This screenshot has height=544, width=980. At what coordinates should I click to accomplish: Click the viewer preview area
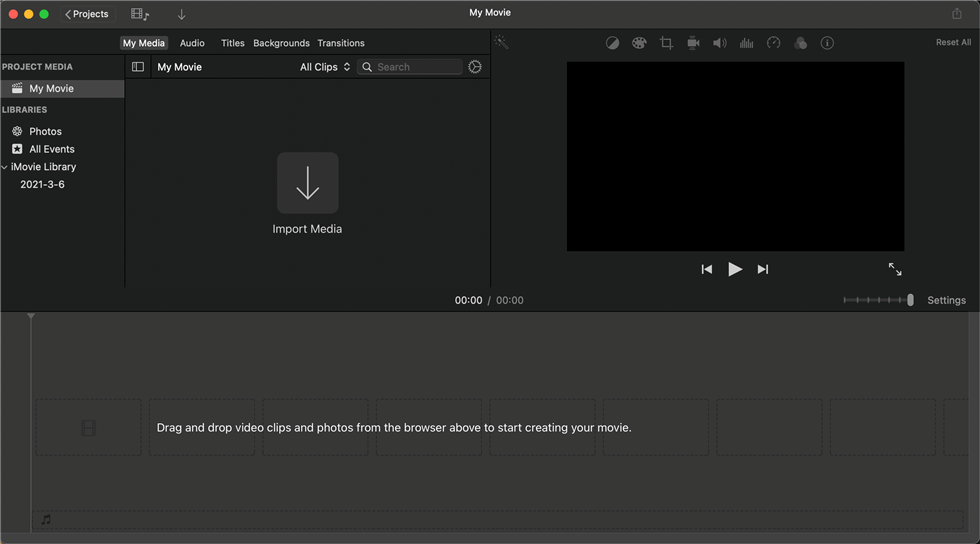pos(735,156)
